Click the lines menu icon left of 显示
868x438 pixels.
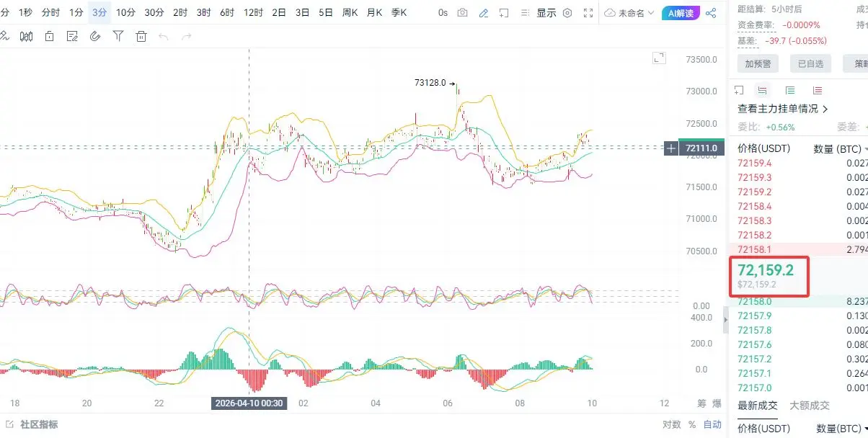526,13
